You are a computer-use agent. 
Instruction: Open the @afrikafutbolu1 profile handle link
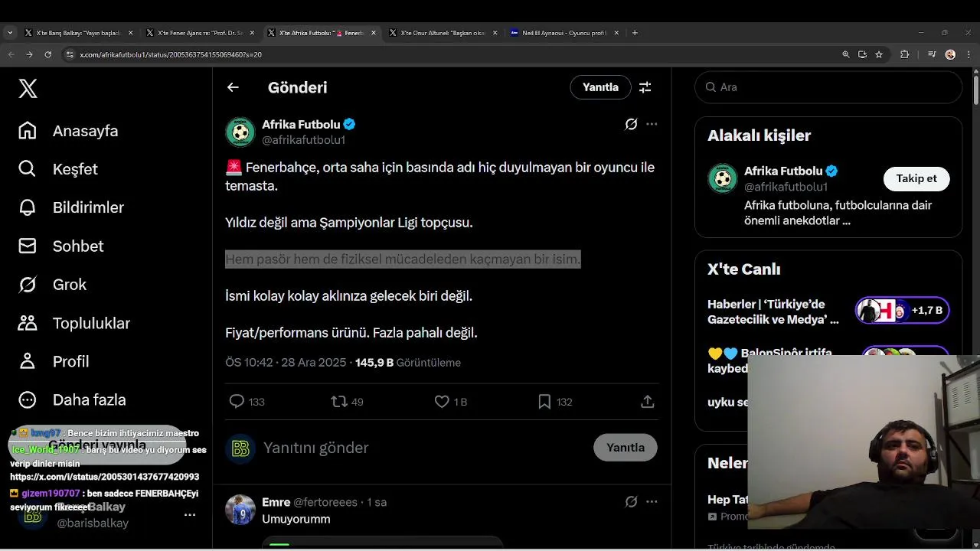[303, 140]
